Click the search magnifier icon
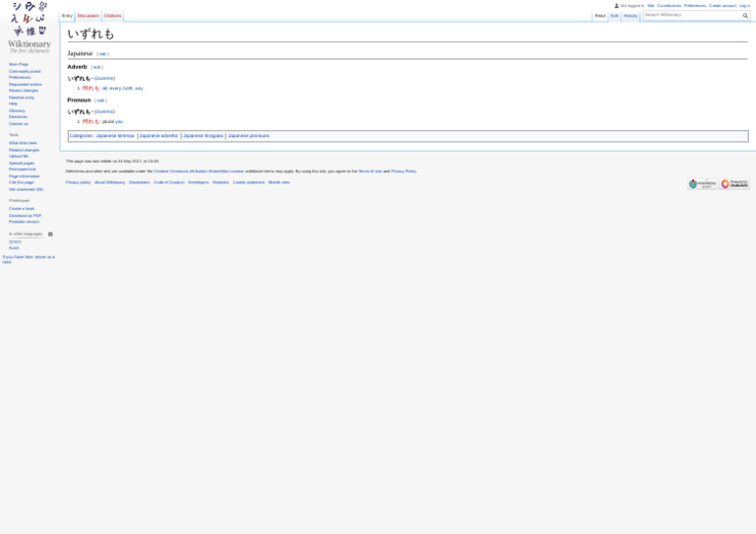The image size is (756, 534). point(745,16)
